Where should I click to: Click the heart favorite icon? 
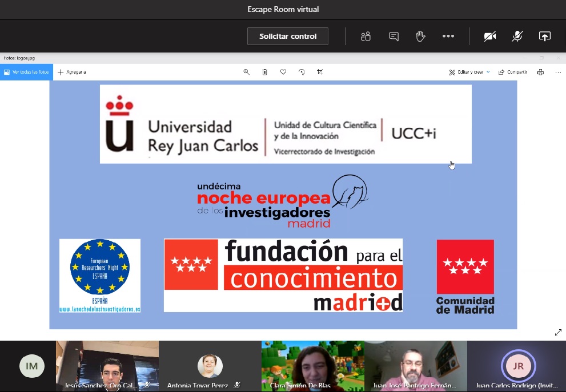283,72
